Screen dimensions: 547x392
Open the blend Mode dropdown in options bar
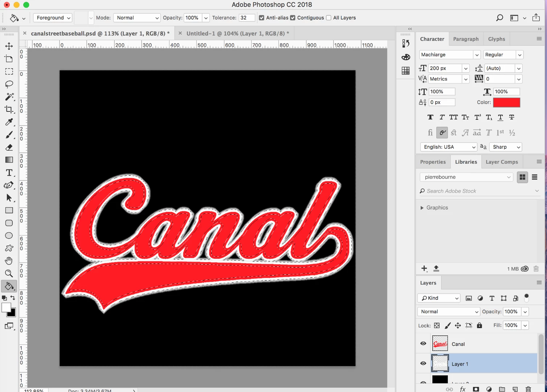coord(137,18)
